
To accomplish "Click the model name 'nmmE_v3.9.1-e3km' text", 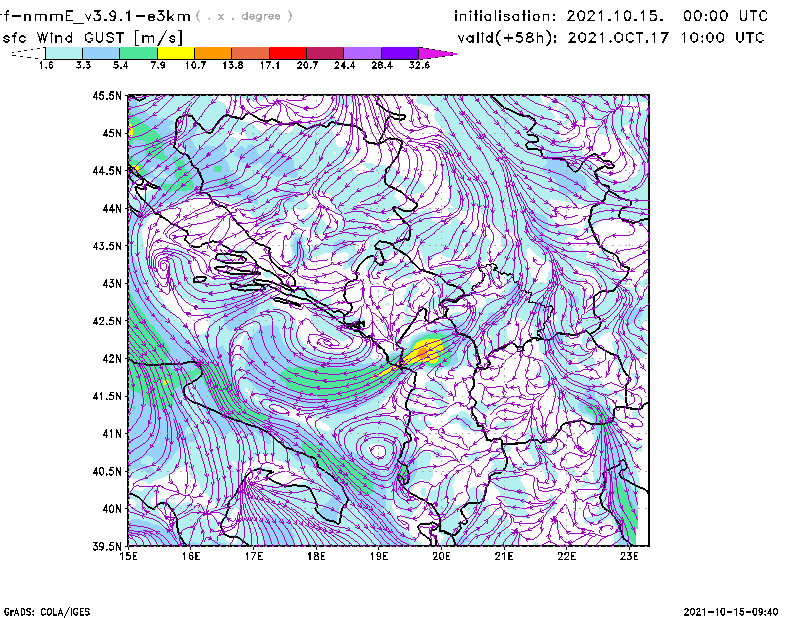I will point(107,16).
